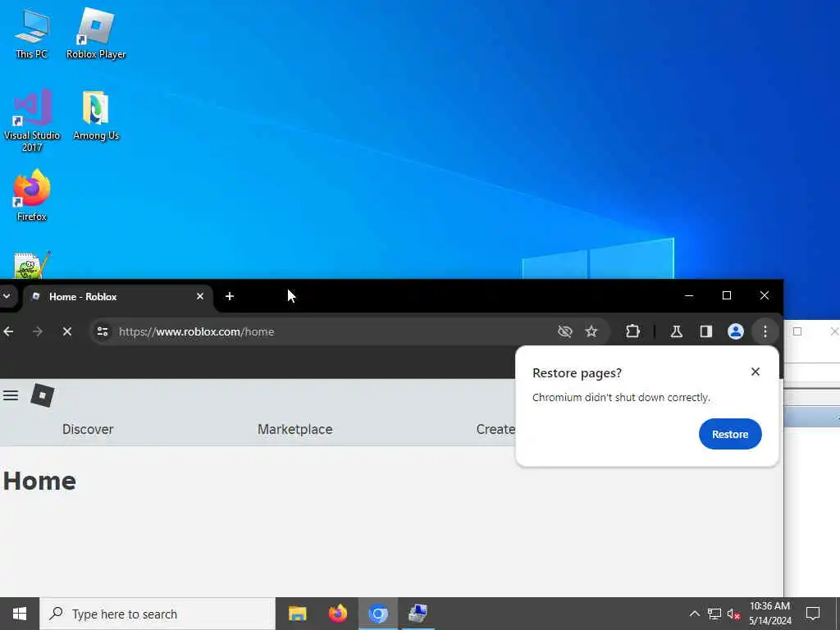Bookmark this page with the star
This screenshot has width=840, height=630.
591,331
